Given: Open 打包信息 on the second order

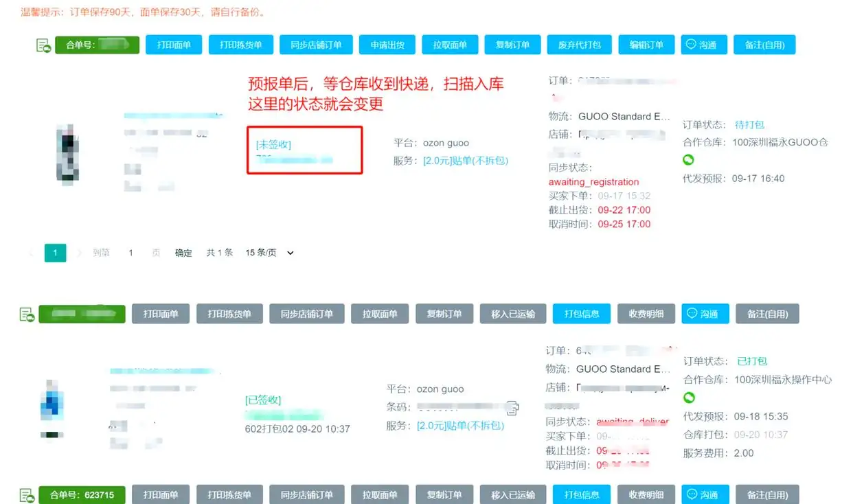Looking at the screenshot, I should pos(581,313).
